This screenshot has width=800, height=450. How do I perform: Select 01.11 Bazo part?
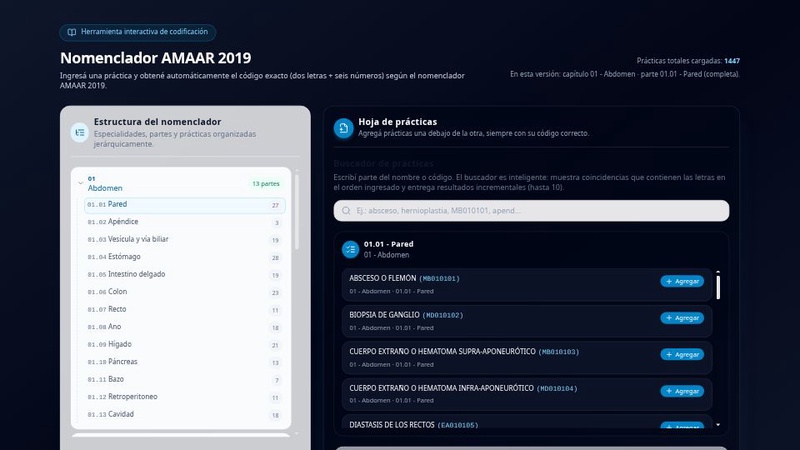185,379
